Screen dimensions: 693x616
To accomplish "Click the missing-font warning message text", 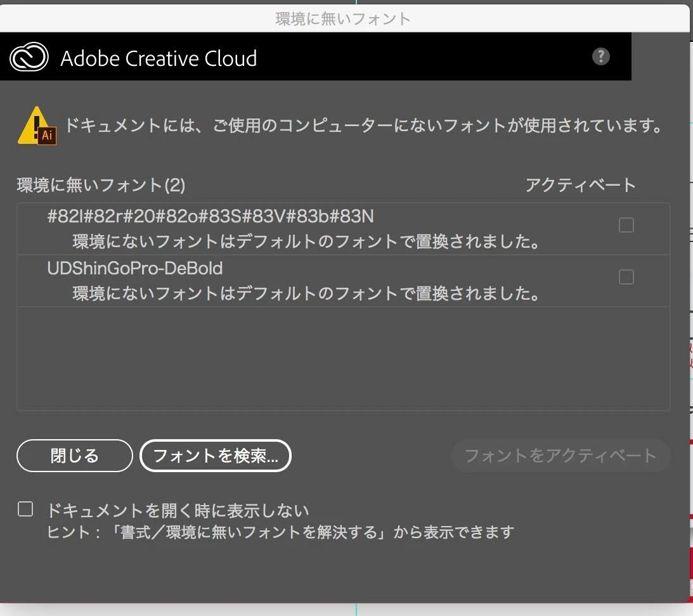I will pyautogui.click(x=363, y=125).
